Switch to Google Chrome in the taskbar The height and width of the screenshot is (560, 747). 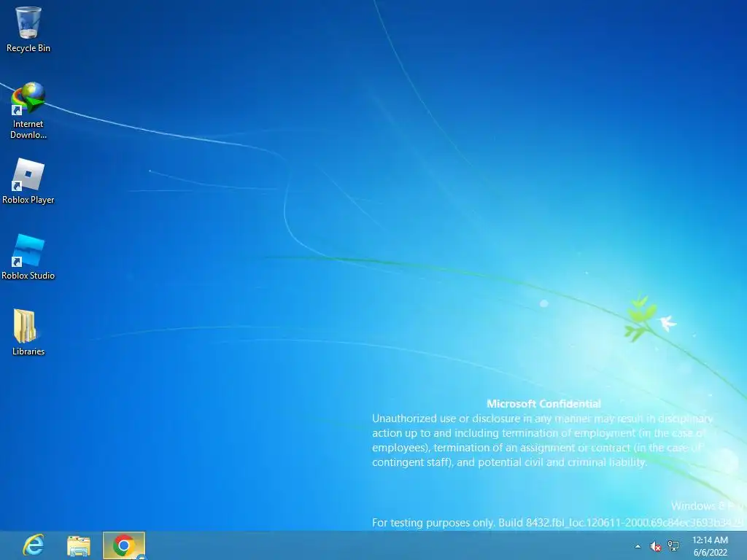[x=124, y=545]
